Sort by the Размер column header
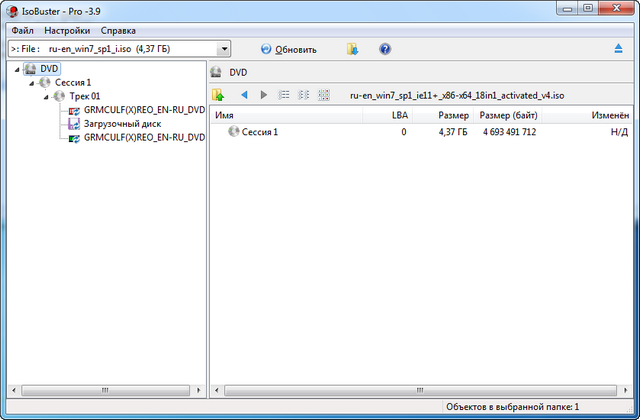The width and height of the screenshot is (640, 420). 443,116
